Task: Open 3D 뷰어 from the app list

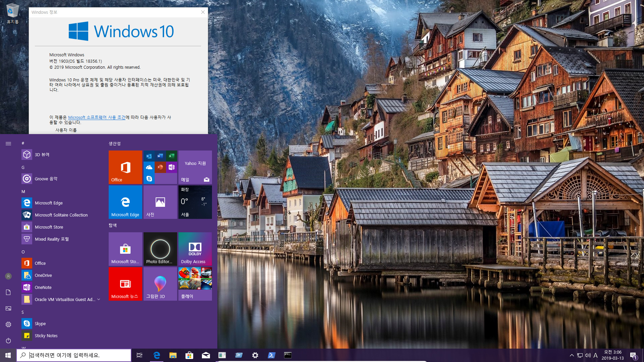Action: click(x=60, y=155)
